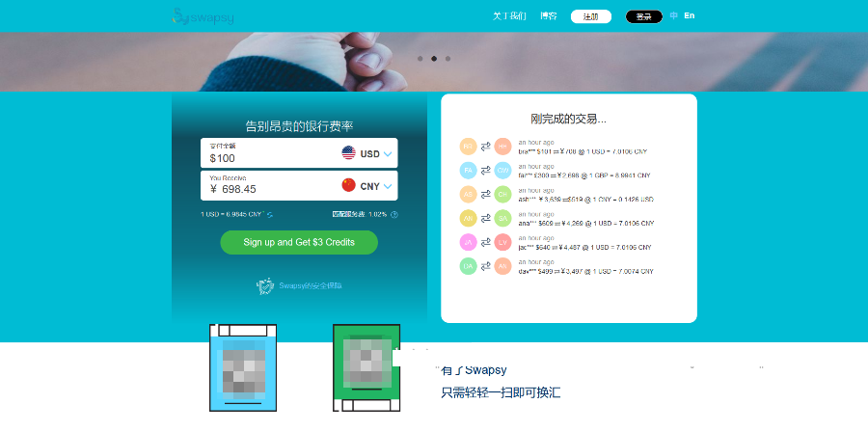868x431 pixels.
Task: Click the CH user avatar
Action: tap(503, 195)
